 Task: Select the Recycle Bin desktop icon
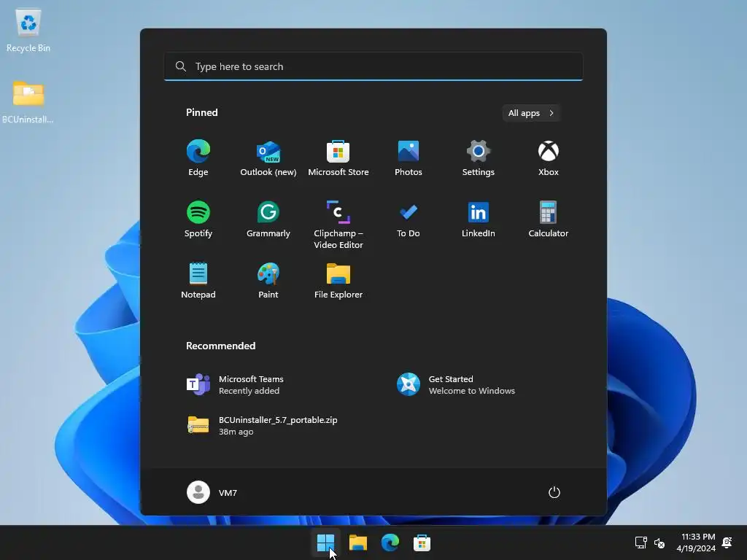click(28, 29)
